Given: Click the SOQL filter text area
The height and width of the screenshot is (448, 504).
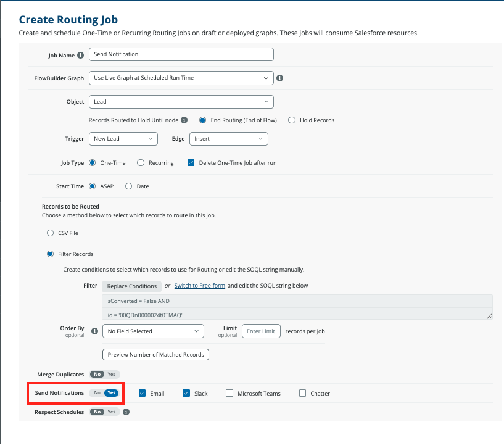Looking at the screenshot, I should click(297, 307).
